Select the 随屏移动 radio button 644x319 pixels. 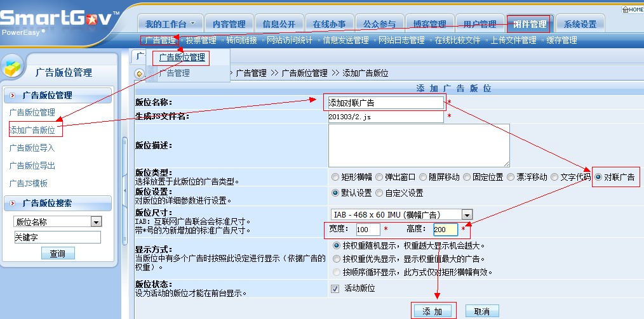tap(423, 177)
